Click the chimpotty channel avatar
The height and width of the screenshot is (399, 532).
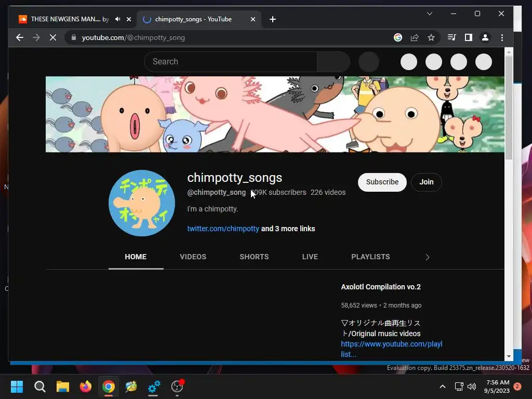(142, 203)
